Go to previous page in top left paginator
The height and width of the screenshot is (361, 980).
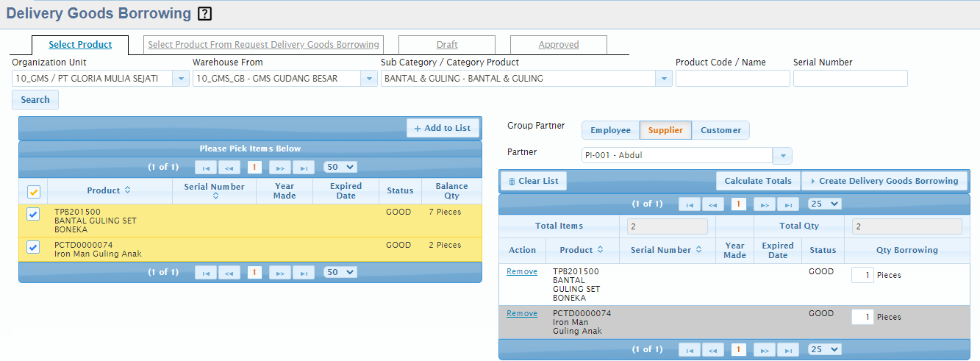(229, 167)
